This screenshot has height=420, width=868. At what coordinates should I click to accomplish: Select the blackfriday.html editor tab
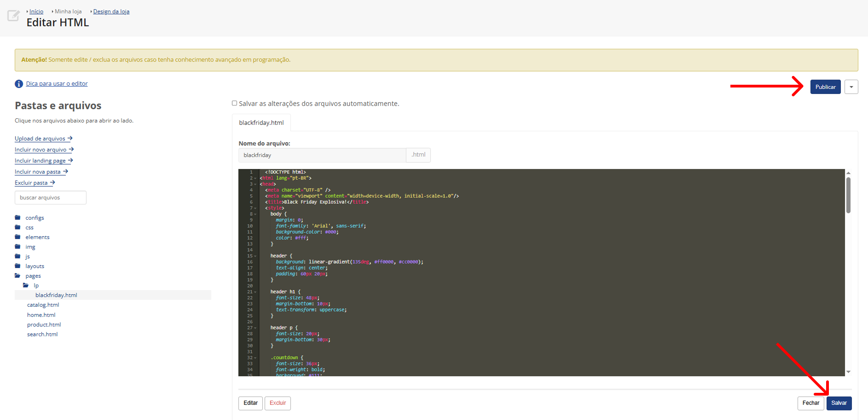point(261,122)
